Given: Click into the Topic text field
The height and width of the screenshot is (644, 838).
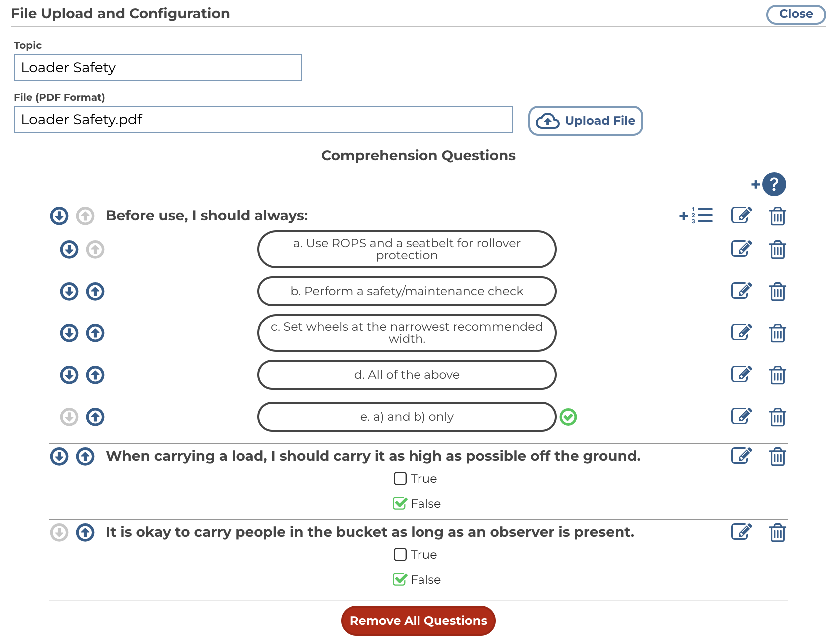Looking at the screenshot, I should [158, 67].
